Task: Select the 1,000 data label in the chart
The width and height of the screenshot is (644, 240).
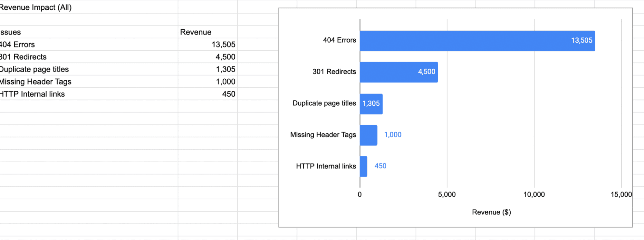Action: pos(393,135)
